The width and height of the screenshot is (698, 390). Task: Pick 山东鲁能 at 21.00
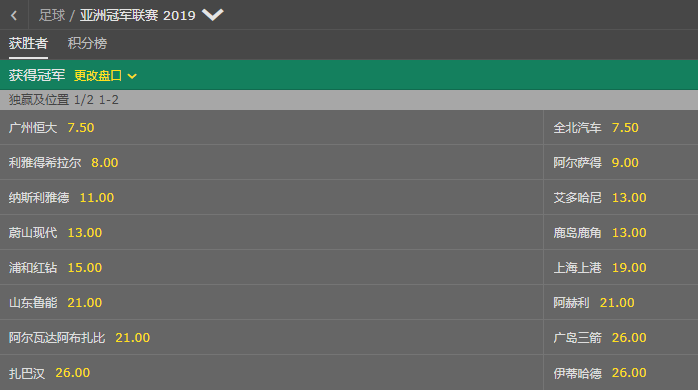pyautogui.click(x=272, y=302)
